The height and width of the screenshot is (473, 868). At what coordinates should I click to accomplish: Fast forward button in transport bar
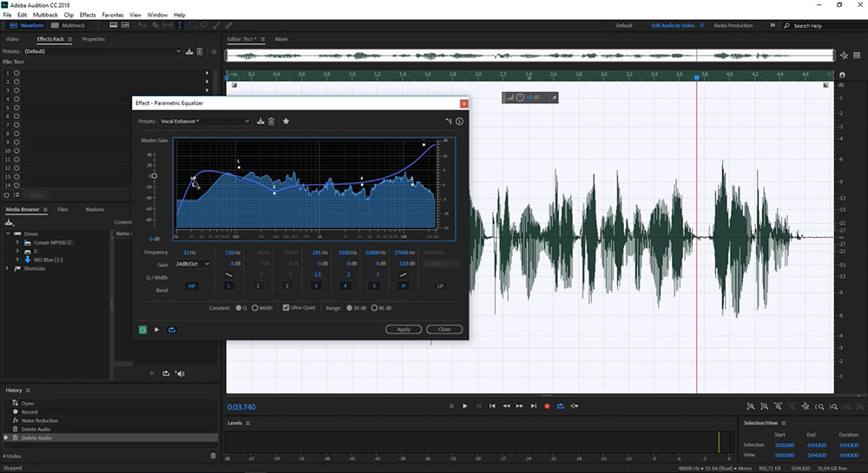(520, 406)
